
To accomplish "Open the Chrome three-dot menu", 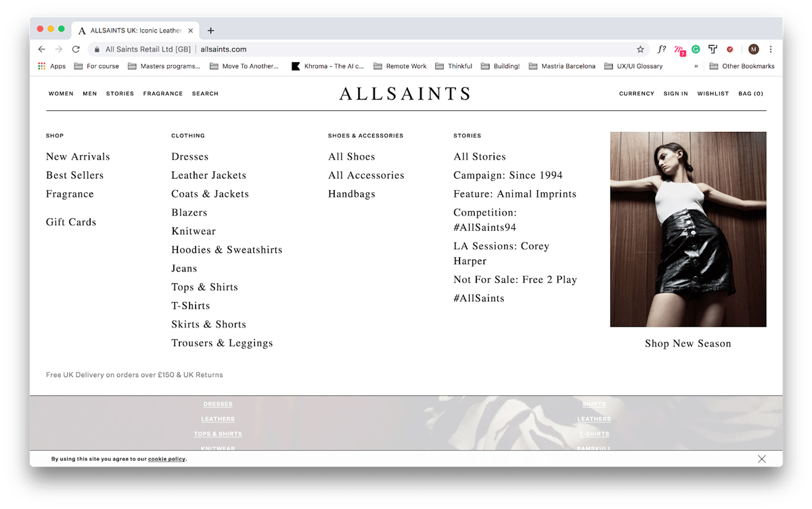I will (x=770, y=49).
